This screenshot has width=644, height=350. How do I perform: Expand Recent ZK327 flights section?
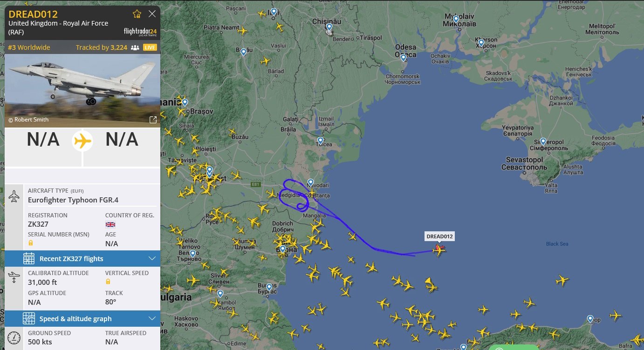coord(82,258)
